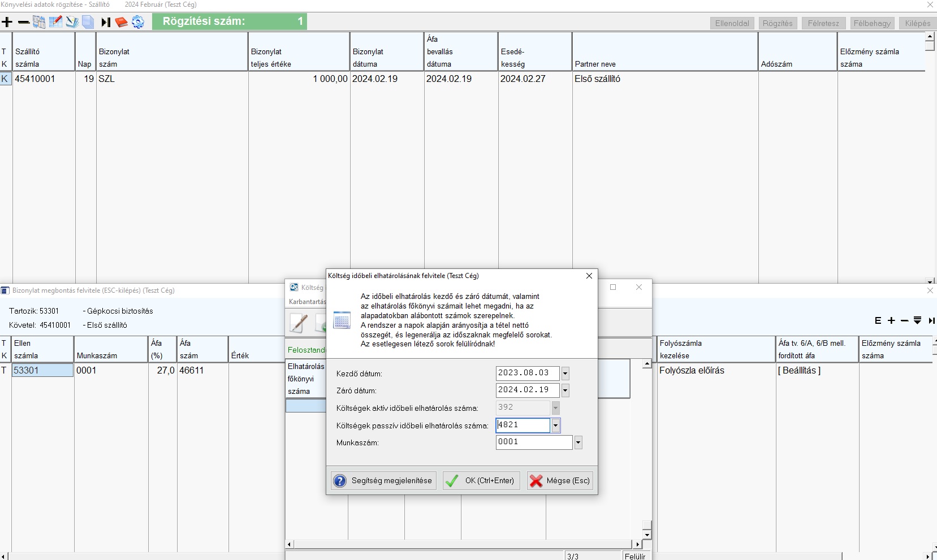Open the Záró dátum date dropdown
937x560 pixels.
(565, 390)
